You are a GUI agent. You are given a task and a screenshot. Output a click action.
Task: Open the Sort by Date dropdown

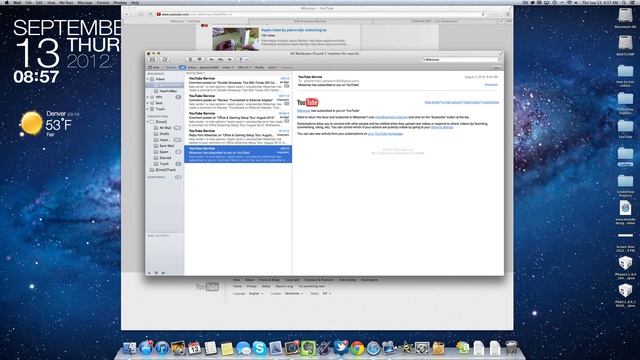pos(196,73)
